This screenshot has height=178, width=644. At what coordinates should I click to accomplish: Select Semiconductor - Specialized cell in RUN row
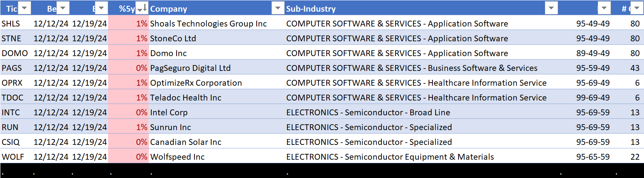point(369,127)
